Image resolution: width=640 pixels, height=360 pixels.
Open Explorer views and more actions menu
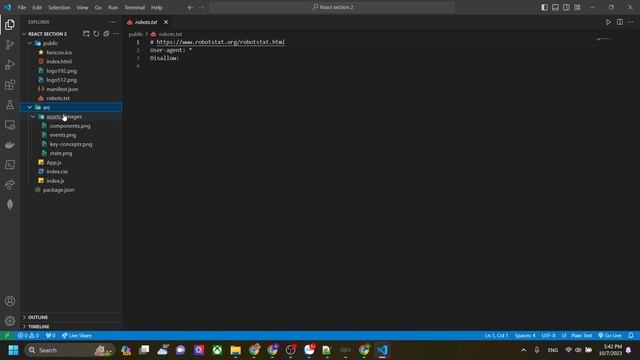[x=113, y=22]
